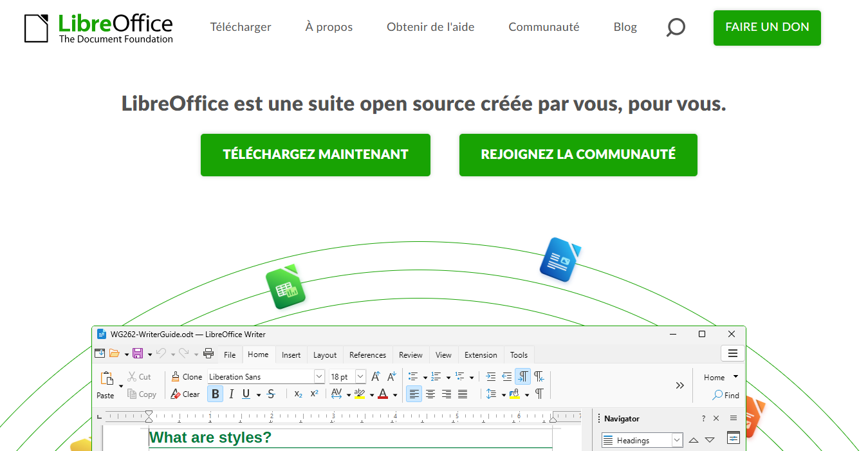Viewport: 868px width, 451px height.
Task: Click the Navigator up arrow
Action: [x=694, y=440]
